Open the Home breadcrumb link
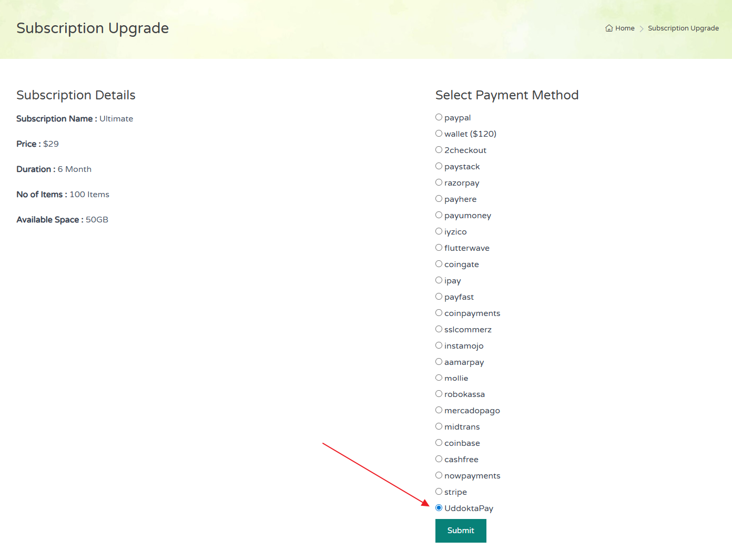The image size is (732, 560). [x=625, y=28]
